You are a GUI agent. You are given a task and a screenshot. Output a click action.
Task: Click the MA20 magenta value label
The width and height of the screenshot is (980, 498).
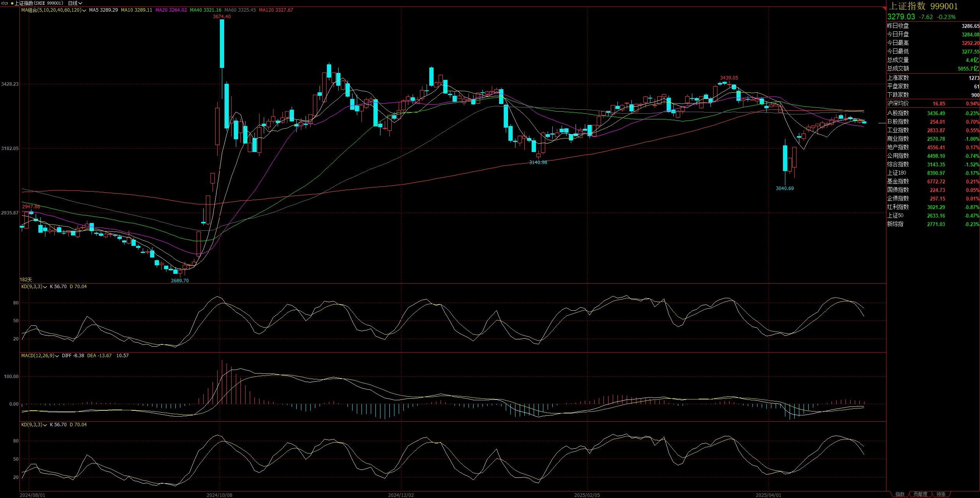[171, 10]
